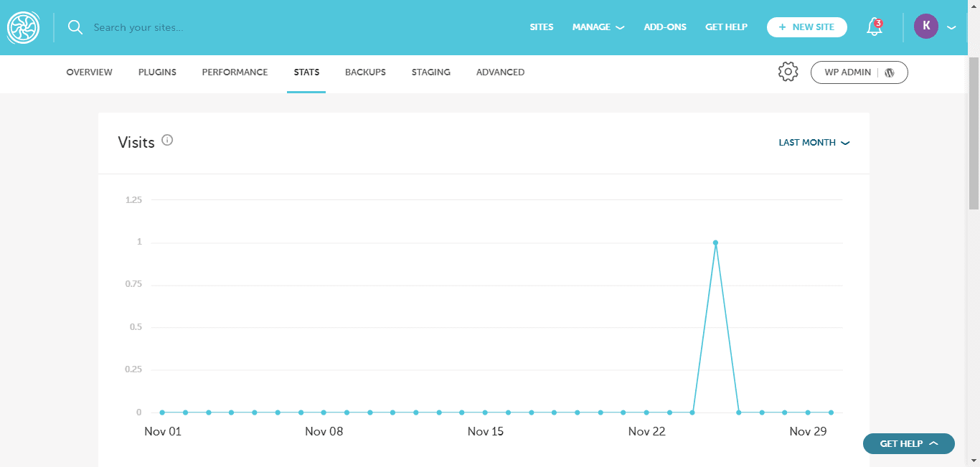Open the Backups tab
Screen dimensions: 980x467
365,72
